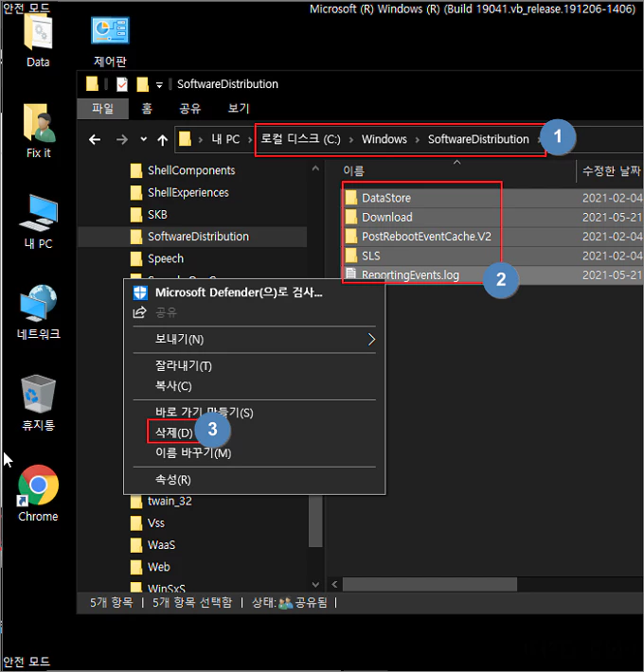This screenshot has height=672, width=644.
Task: Choose Microsoft Defender(으)로 검사 menu entry
Action: coord(255,292)
